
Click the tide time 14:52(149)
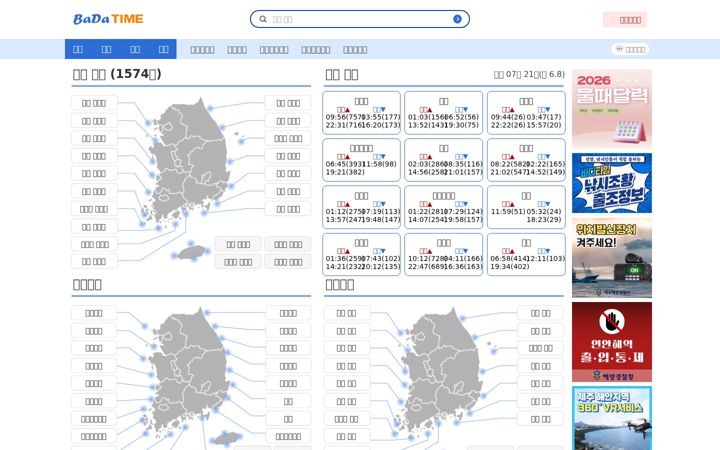pyautogui.click(x=546, y=172)
